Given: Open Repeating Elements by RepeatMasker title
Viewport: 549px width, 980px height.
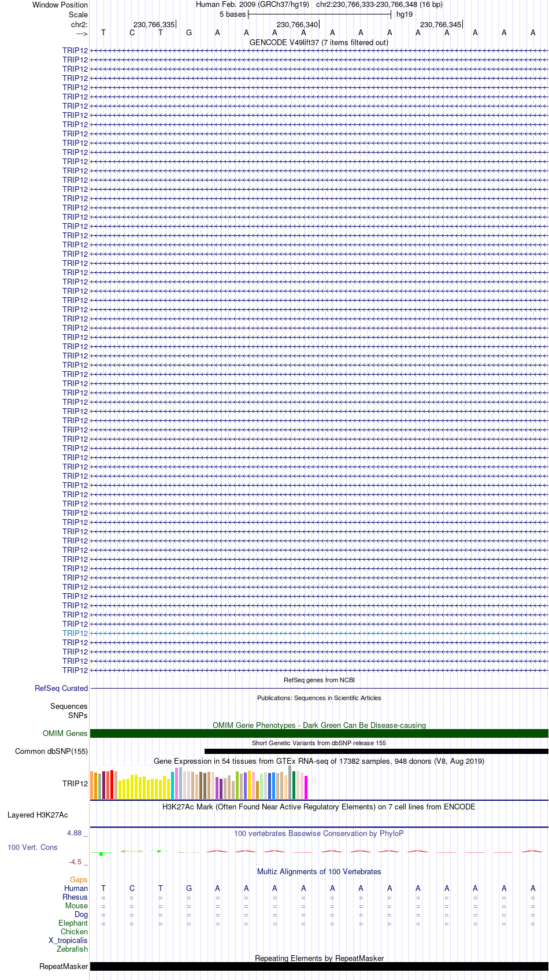Looking at the screenshot, I should point(319,958).
